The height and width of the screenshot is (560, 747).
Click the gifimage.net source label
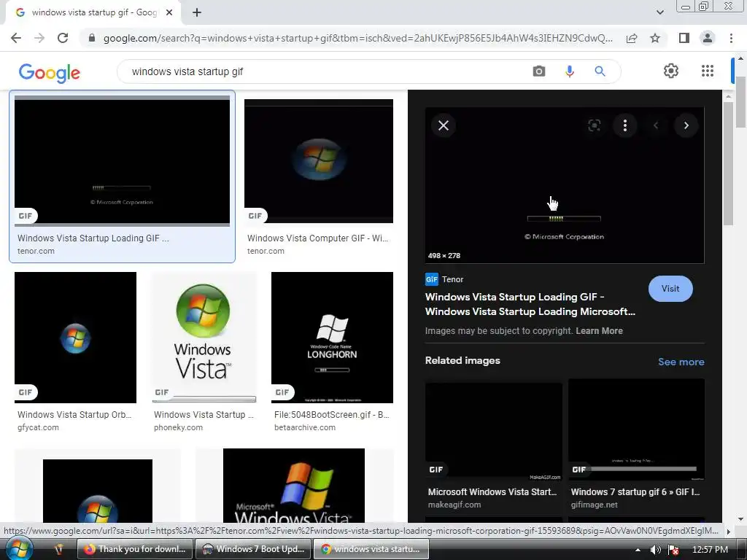594,505
